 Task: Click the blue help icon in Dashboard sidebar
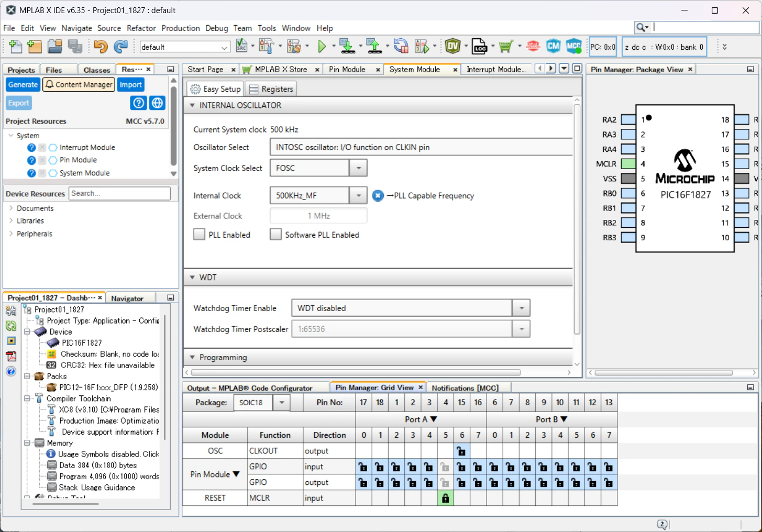[x=11, y=371]
